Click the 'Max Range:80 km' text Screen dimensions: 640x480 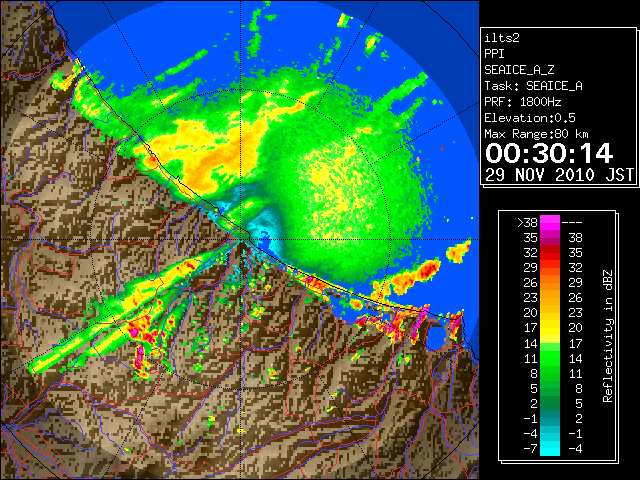pos(536,134)
